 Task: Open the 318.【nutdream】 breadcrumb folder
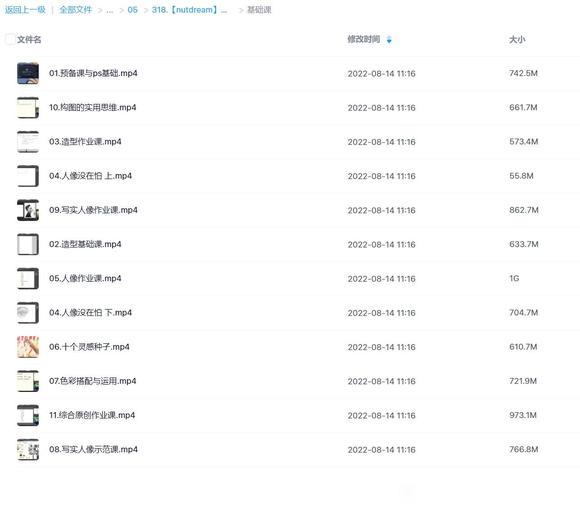point(189,10)
